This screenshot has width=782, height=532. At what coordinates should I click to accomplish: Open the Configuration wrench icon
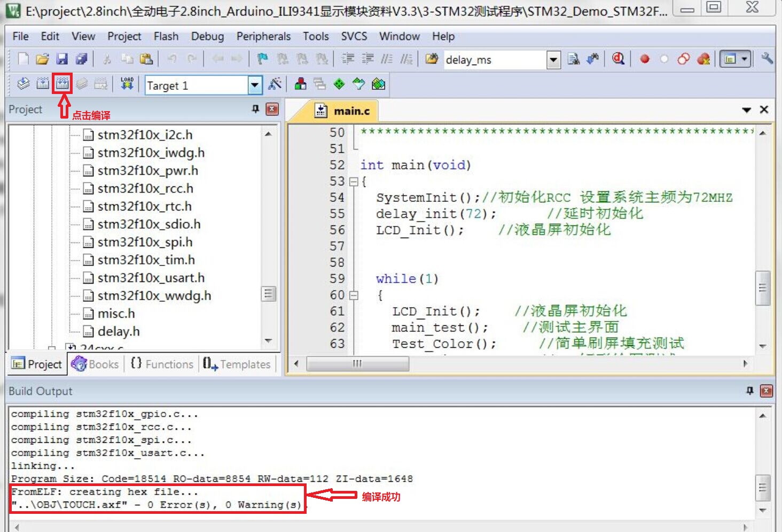click(767, 59)
